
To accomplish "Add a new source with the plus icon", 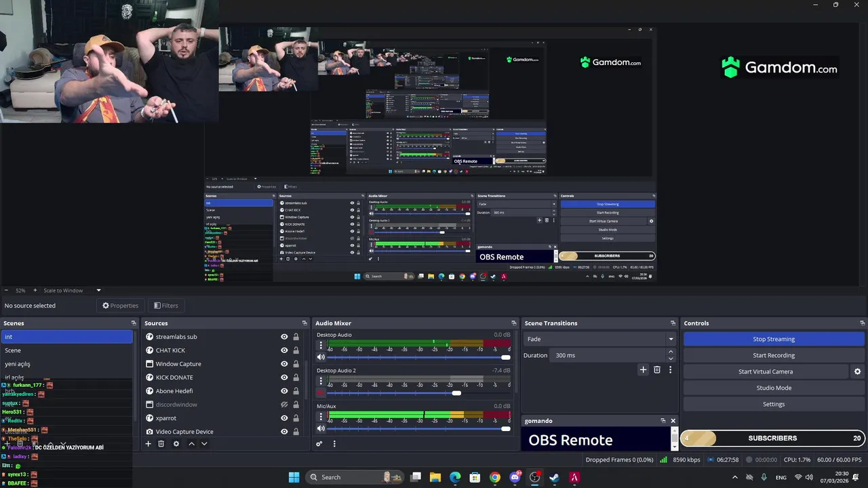I will pyautogui.click(x=148, y=444).
